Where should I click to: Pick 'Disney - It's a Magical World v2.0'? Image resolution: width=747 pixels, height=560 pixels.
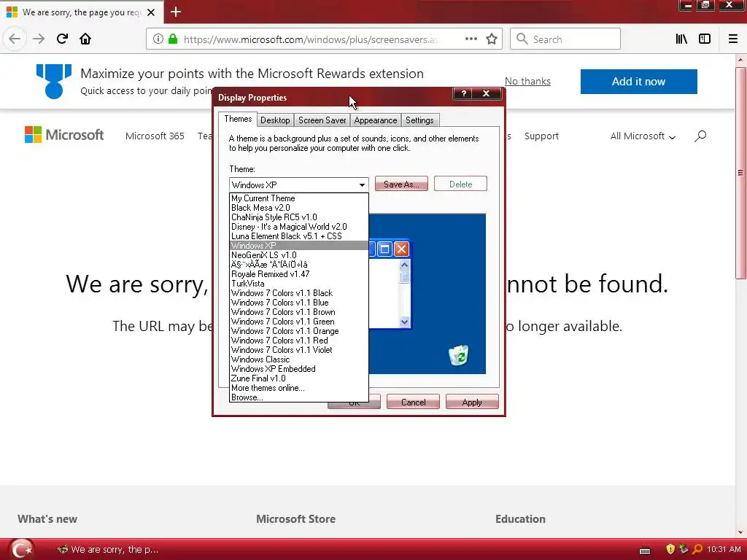click(298, 227)
